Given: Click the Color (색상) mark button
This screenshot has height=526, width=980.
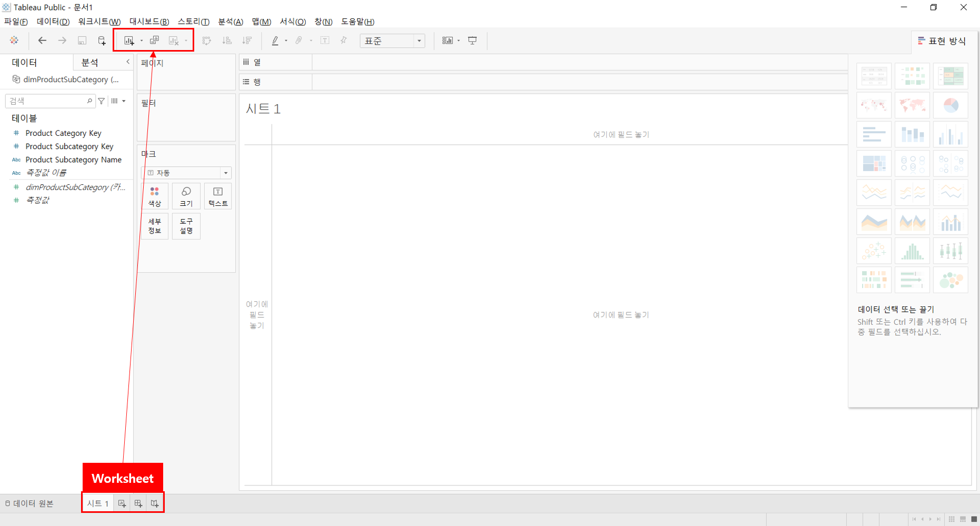Looking at the screenshot, I should (155, 196).
